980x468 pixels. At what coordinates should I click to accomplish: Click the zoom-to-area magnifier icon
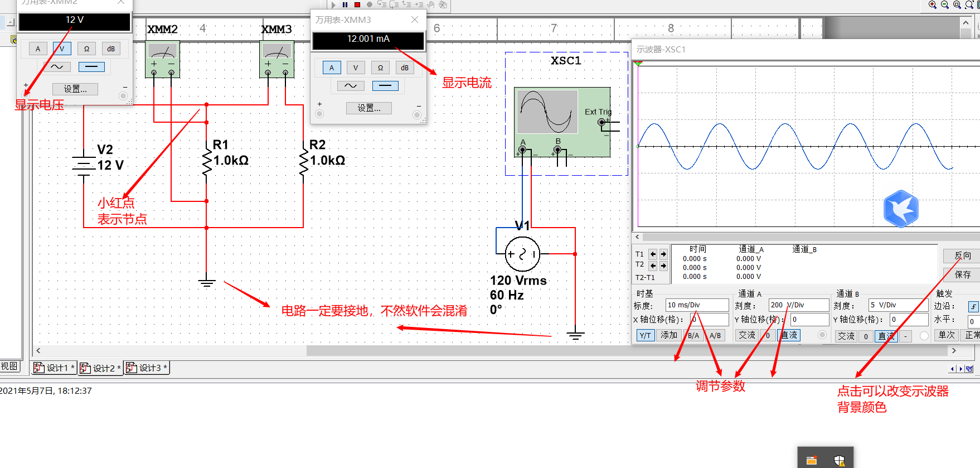[957, 4]
